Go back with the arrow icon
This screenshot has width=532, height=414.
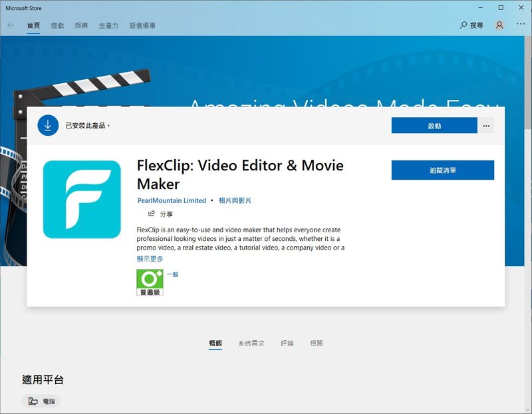click(x=11, y=25)
